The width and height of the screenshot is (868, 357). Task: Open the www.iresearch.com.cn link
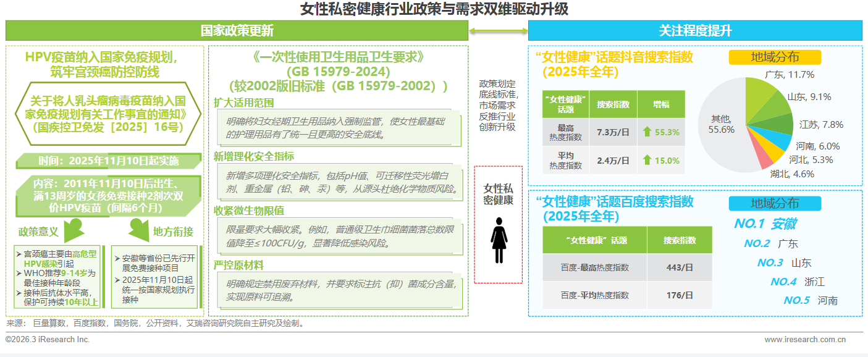804,340
